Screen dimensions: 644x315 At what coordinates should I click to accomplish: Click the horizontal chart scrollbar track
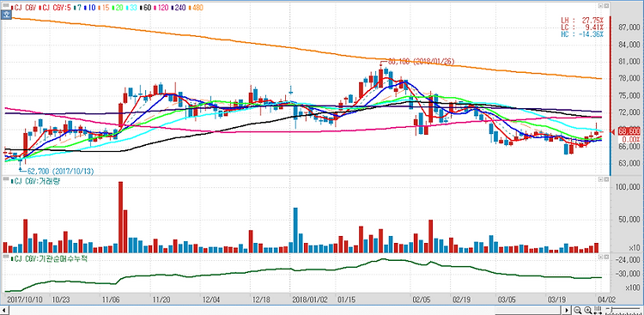click(286, 310)
